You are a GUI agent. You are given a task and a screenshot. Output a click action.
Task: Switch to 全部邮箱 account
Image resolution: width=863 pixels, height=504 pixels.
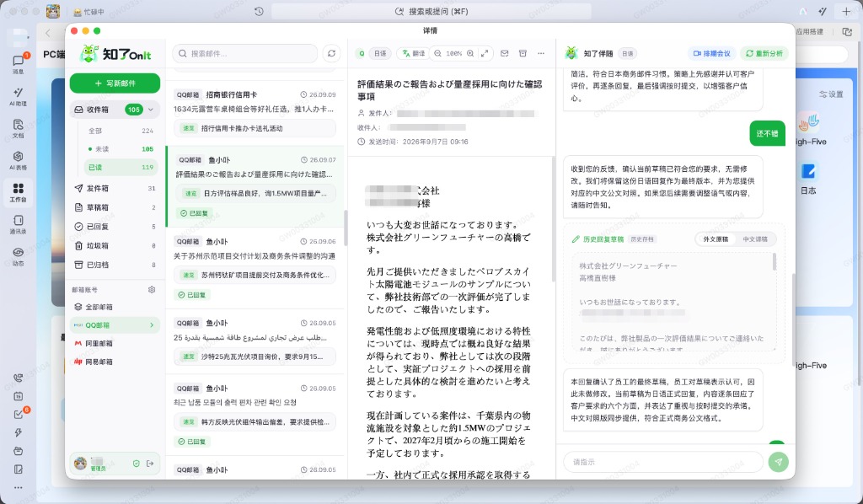(x=115, y=307)
